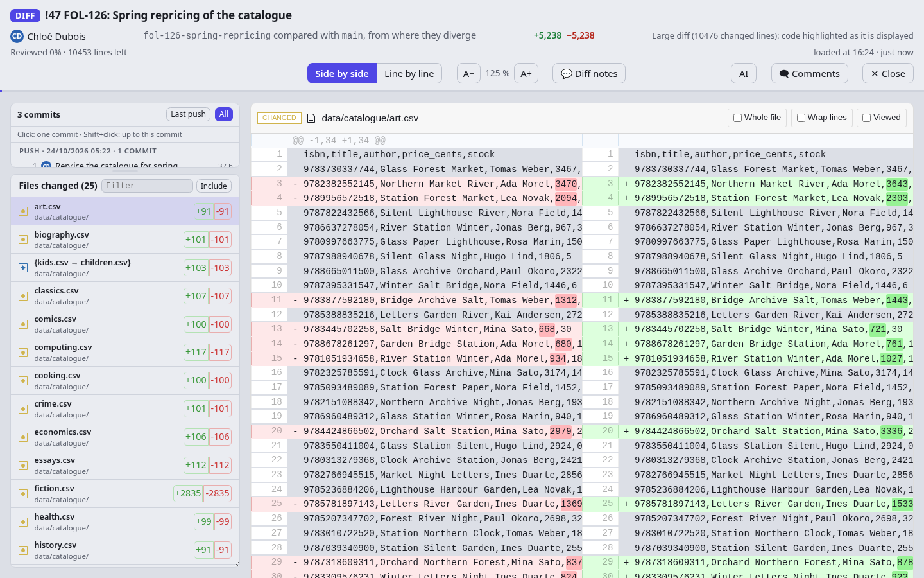The height and width of the screenshot is (578, 924).
Task: Click the DIFF badge by the title
Action: tap(25, 15)
